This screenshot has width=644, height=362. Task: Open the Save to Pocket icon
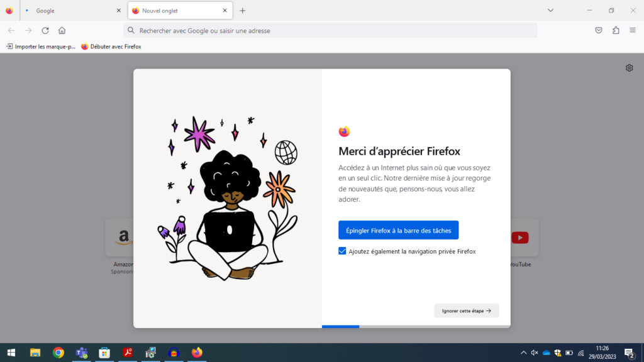point(599,30)
